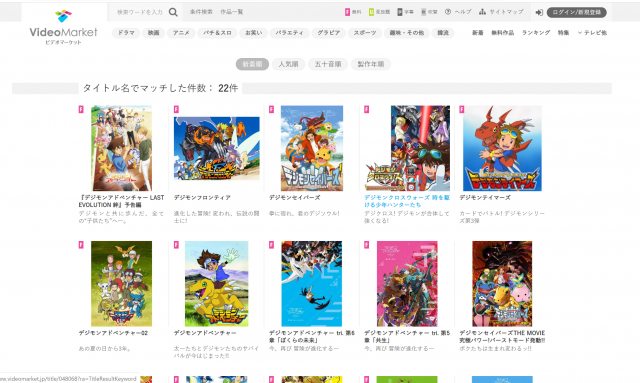Screen dimensions: 640x383
Task: Open the 韓流 genre category
Action: click(x=443, y=33)
